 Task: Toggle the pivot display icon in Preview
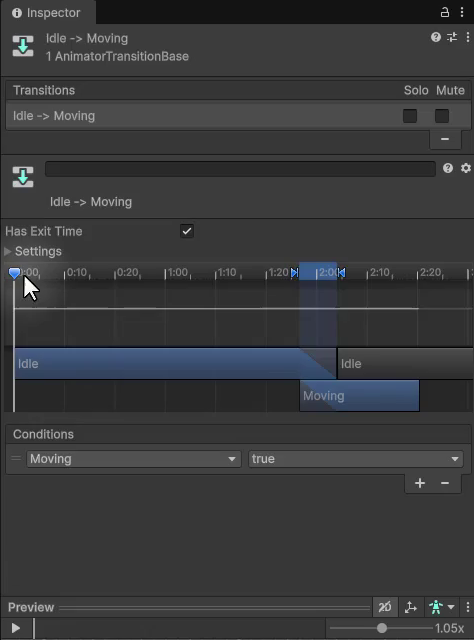[x=410, y=607]
